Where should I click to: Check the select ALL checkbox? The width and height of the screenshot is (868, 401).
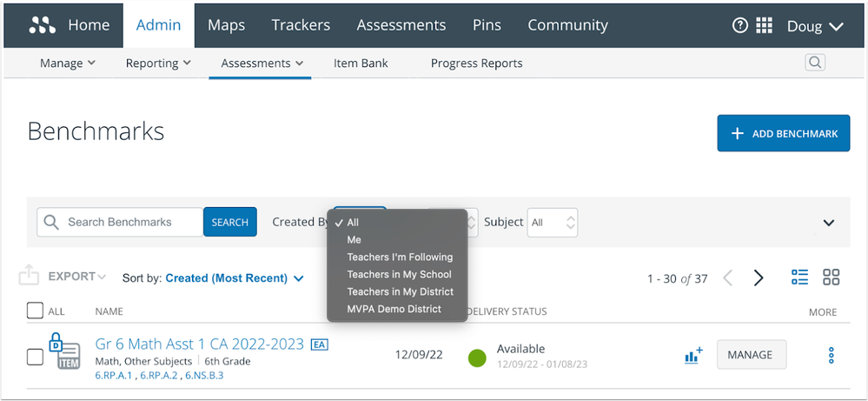(x=35, y=311)
